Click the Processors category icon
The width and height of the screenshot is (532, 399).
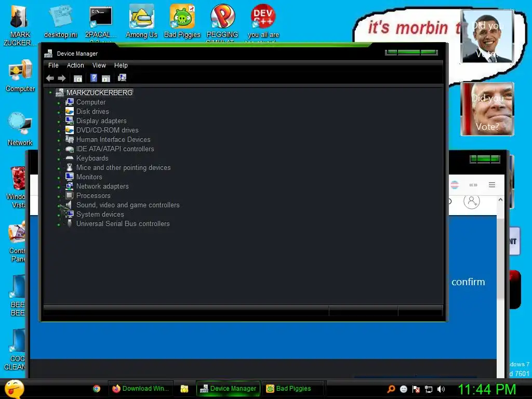pos(70,195)
